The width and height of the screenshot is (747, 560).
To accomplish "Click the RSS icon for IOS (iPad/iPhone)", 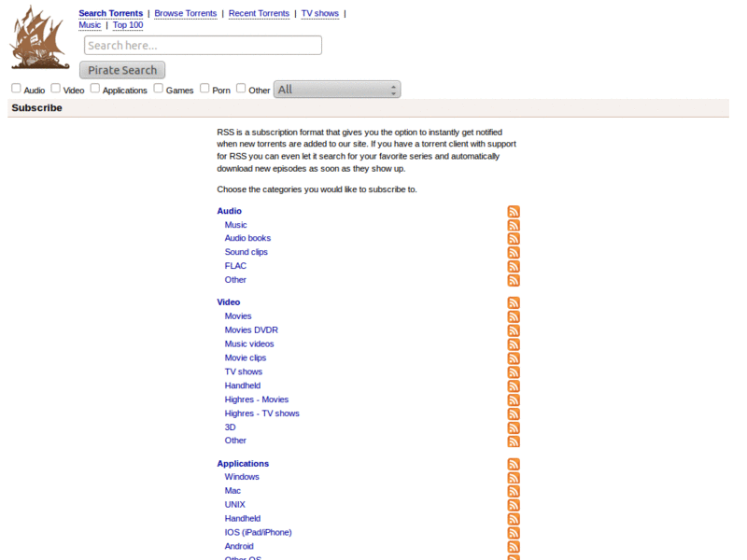I will click(x=514, y=533).
